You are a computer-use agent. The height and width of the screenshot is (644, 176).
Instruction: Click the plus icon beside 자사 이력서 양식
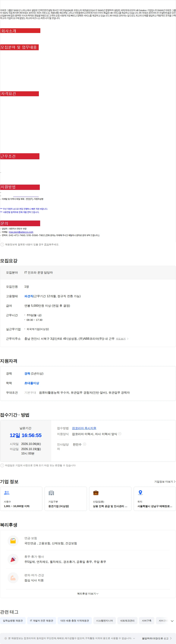click(120, 434)
